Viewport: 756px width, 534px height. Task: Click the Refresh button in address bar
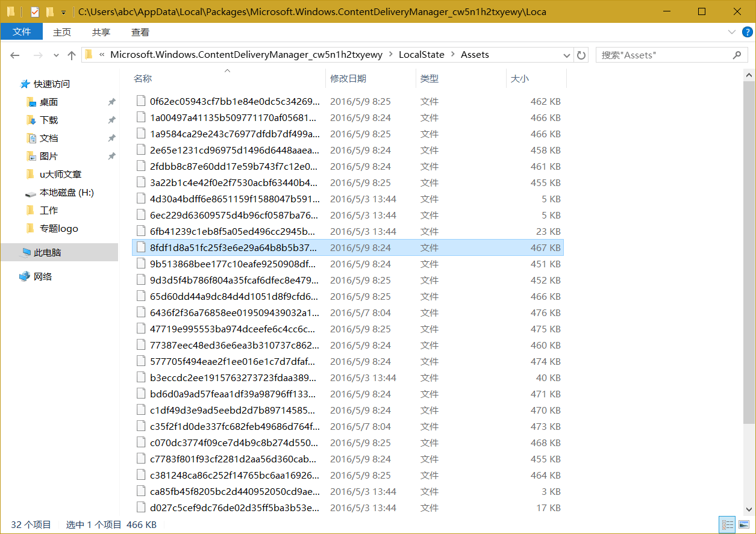581,55
